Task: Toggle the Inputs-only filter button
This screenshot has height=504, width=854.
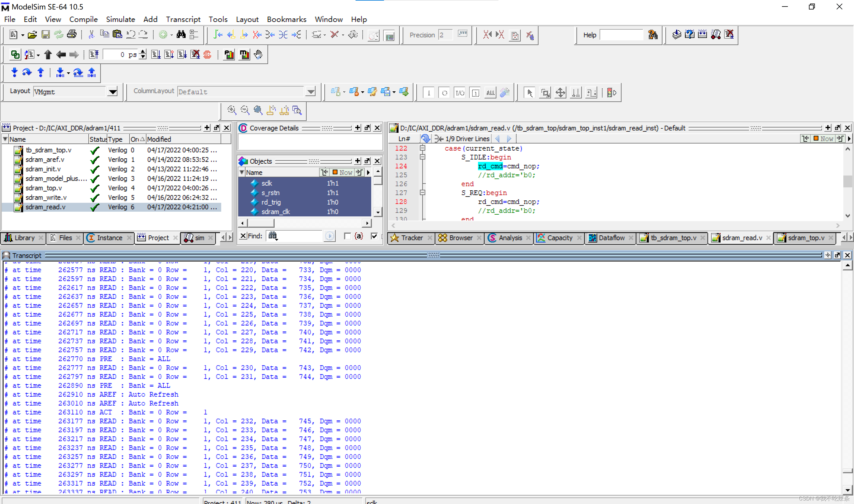Action: pyautogui.click(x=429, y=92)
